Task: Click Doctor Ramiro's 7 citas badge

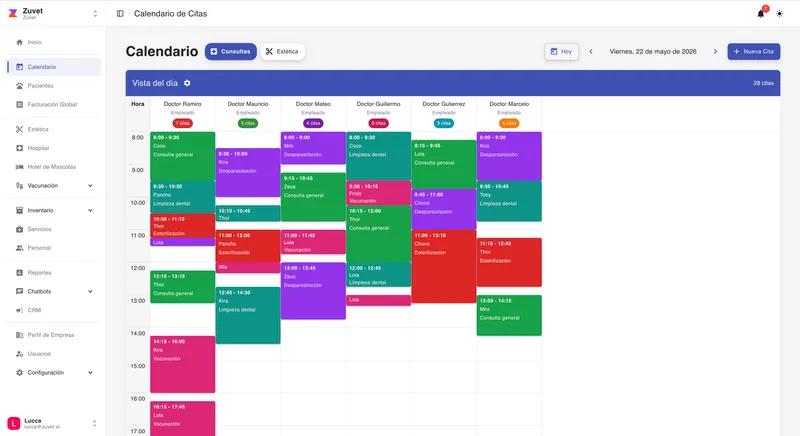Action: tap(183, 123)
